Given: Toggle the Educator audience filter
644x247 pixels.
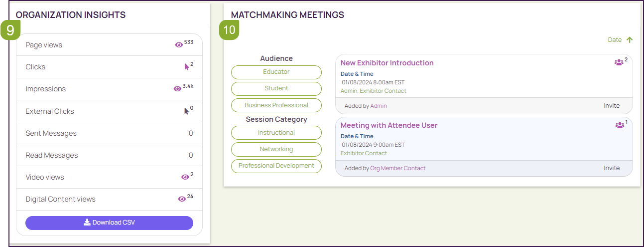Looking at the screenshot, I should point(276,72).
